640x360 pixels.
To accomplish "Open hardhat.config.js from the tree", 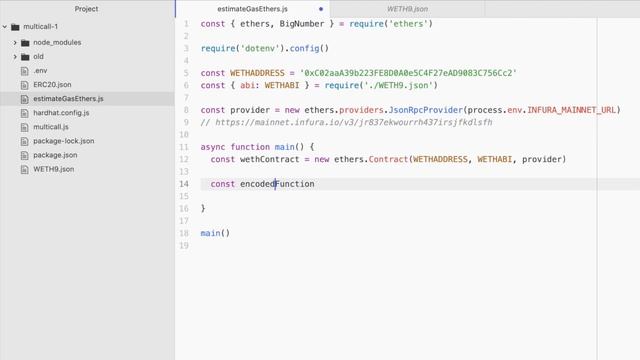I will coord(61,113).
